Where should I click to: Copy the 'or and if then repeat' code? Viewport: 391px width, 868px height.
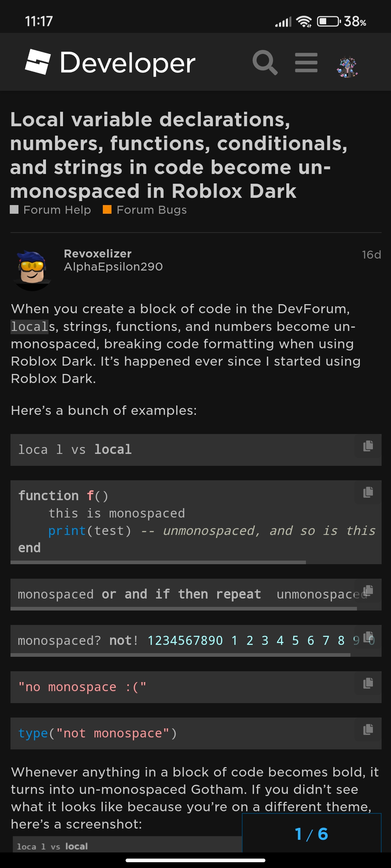[368, 591]
